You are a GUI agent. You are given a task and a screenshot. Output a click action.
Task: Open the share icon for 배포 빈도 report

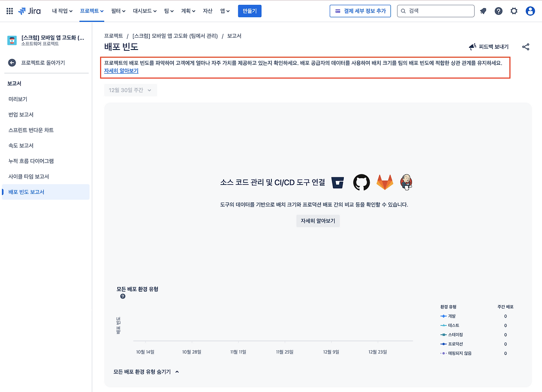pos(525,47)
